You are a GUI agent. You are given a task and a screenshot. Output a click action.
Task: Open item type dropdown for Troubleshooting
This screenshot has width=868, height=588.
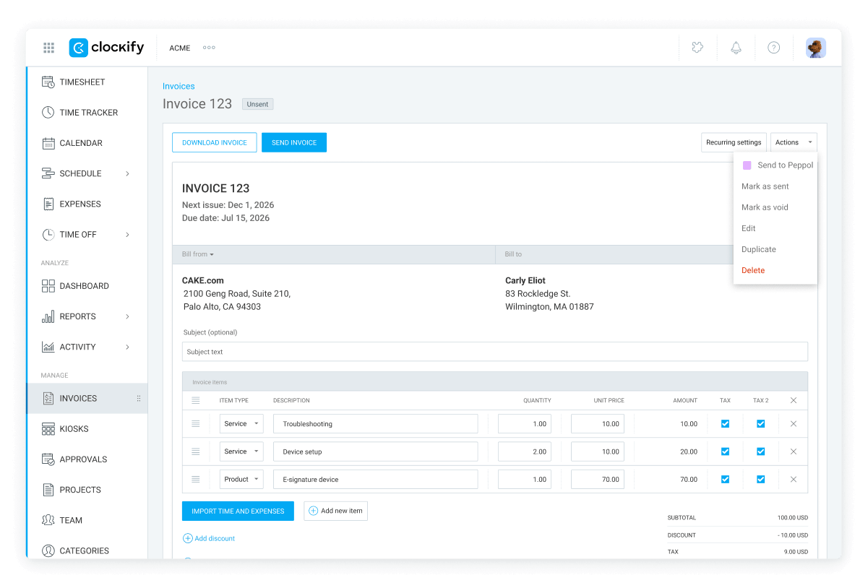click(241, 424)
